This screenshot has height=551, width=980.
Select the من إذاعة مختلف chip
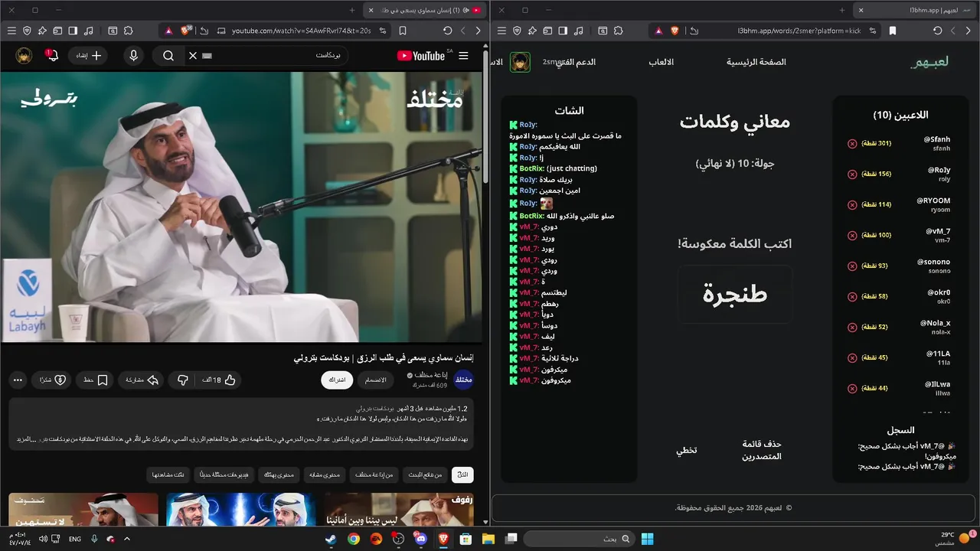point(373,475)
